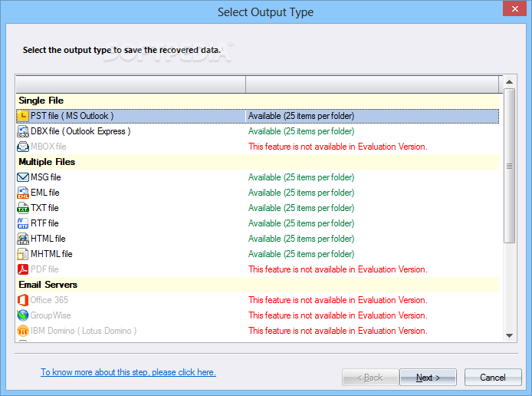The width and height of the screenshot is (532, 396).
Task: Click availability text of TXT file row
Action: (301, 208)
